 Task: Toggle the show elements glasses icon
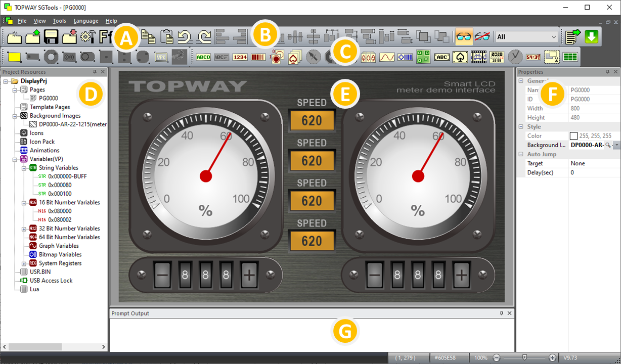tap(464, 37)
